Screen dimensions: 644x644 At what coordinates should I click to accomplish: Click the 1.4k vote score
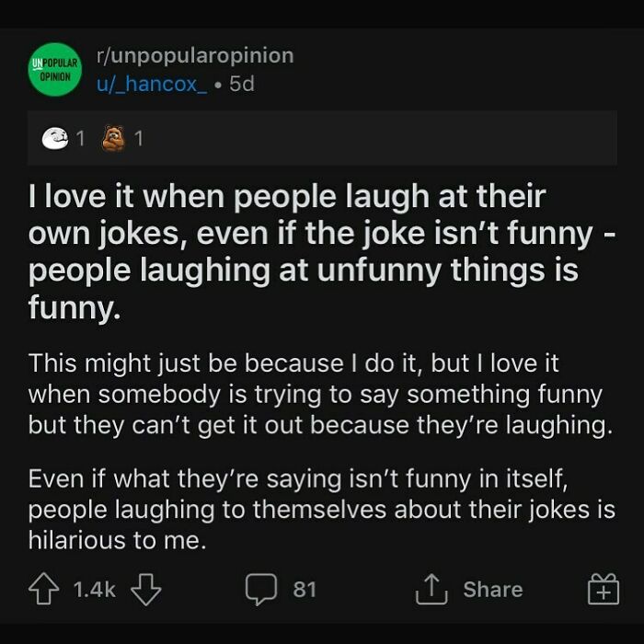coord(93,590)
